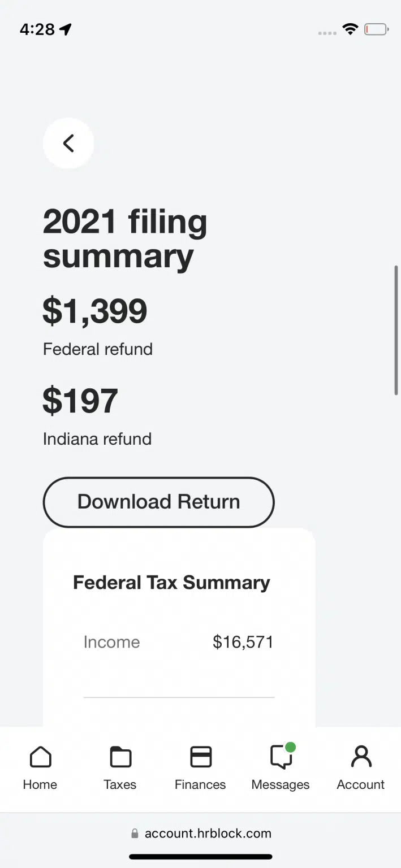Tap the account.hrblock.com address bar
Image resolution: width=401 pixels, height=868 pixels.
click(208, 833)
